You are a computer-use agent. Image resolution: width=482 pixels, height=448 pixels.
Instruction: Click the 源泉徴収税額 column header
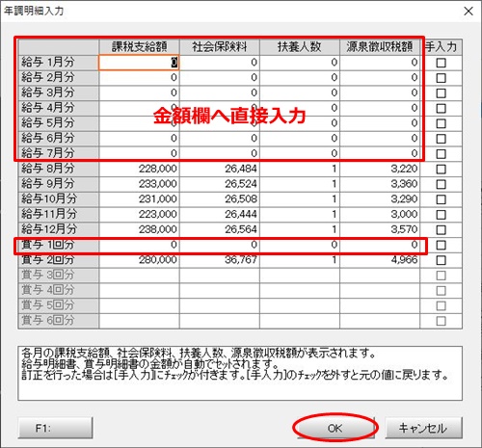[x=380, y=47]
